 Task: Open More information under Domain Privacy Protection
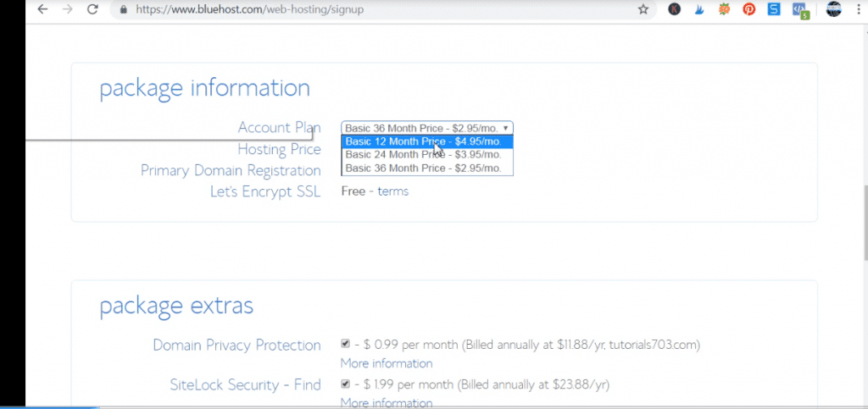[x=386, y=363]
